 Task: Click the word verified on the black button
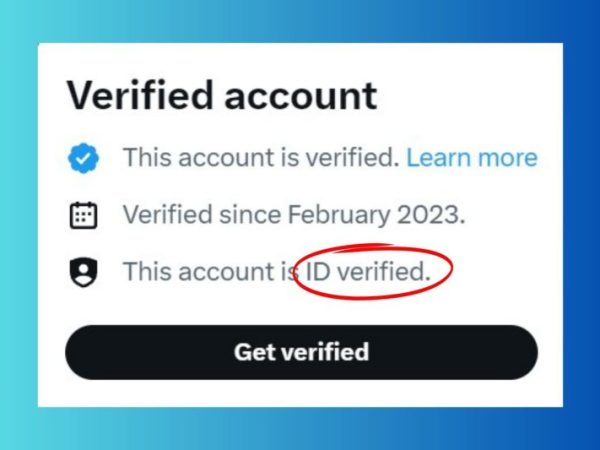[x=325, y=352]
